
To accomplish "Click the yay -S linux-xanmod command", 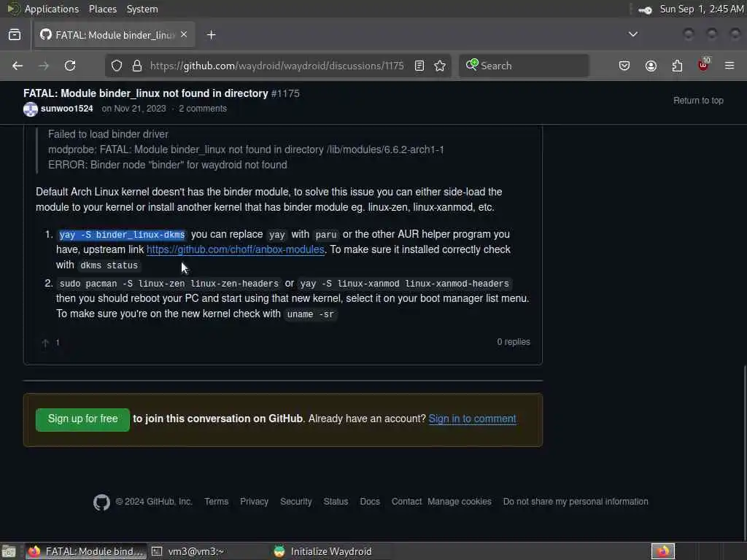I will [x=404, y=284].
